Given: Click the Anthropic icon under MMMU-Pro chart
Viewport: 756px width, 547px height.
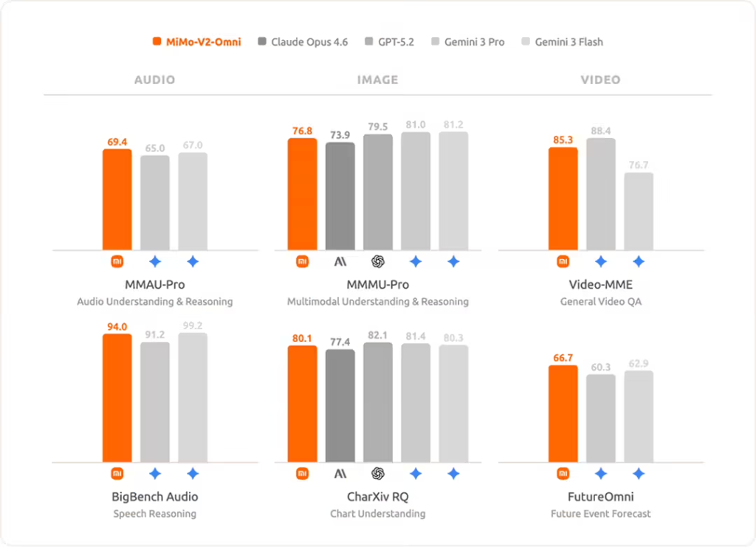Looking at the screenshot, I should click(x=340, y=261).
